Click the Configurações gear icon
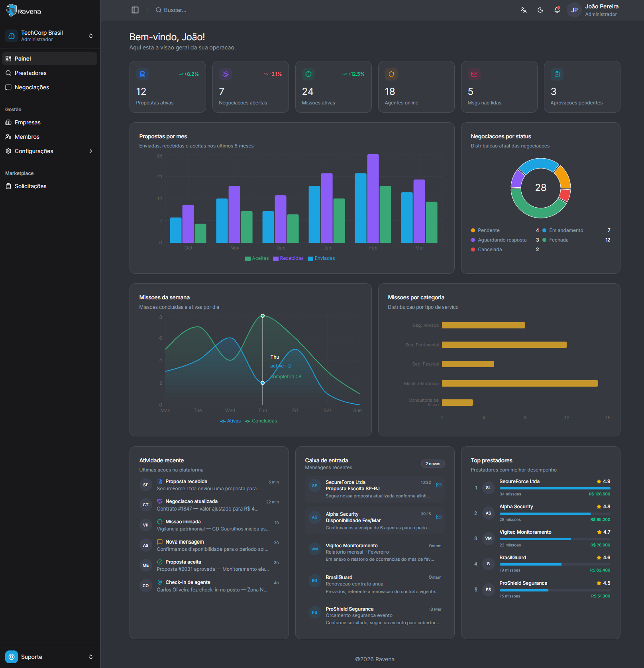Screen dimensions: 644x668 click(8, 151)
